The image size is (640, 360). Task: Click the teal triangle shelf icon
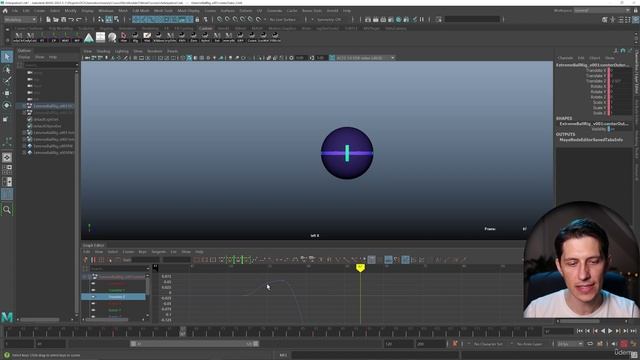(89, 38)
